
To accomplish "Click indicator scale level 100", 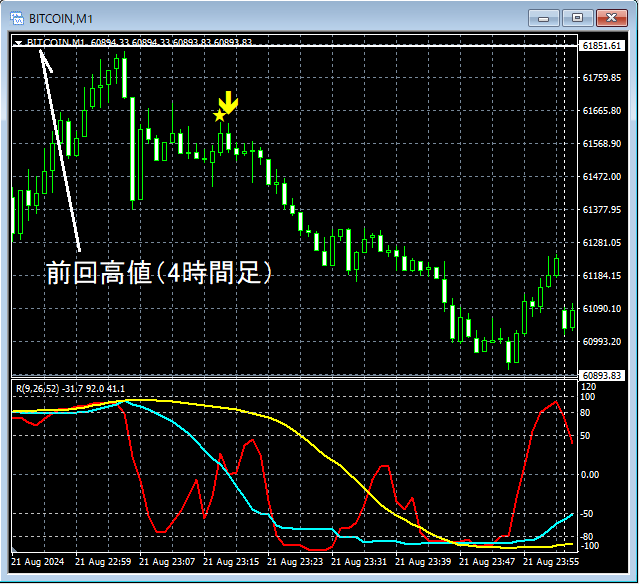I will coord(588,397).
